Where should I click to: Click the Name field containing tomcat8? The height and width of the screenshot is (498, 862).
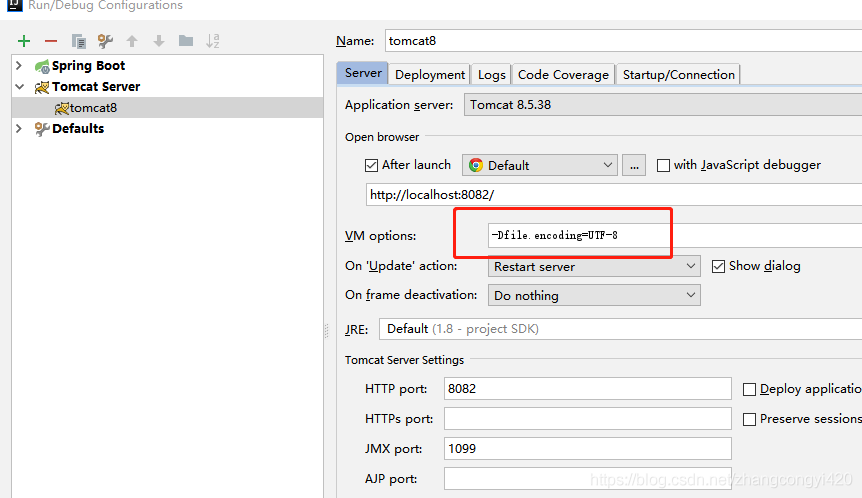[x=623, y=41]
